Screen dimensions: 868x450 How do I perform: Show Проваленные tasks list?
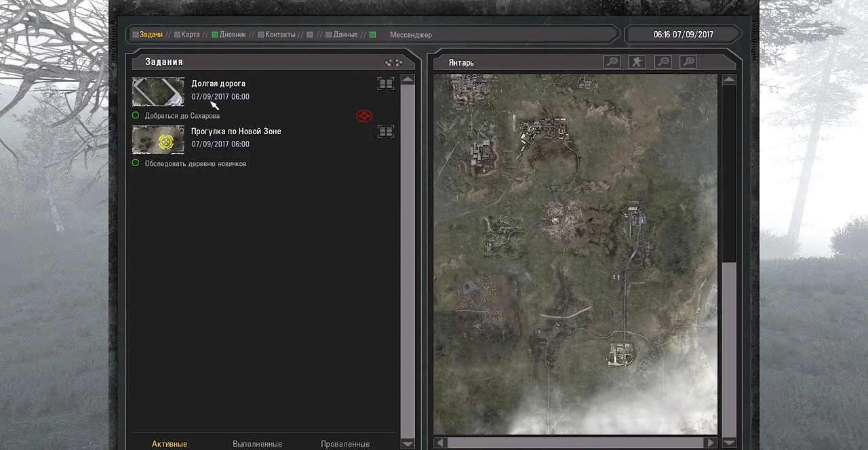click(x=345, y=444)
